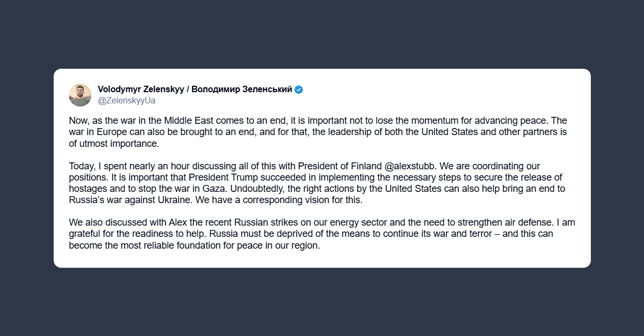Open Zelenskyy's profile picture avatar
Viewport: 644px width, 336px height.
click(x=80, y=95)
